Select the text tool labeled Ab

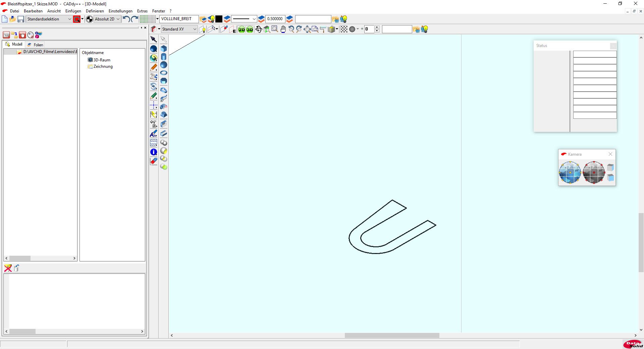154,134
